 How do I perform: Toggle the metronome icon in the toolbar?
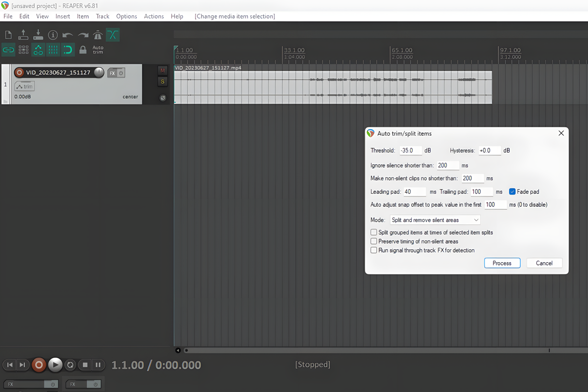pyautogui.click(x=98, y=35)
